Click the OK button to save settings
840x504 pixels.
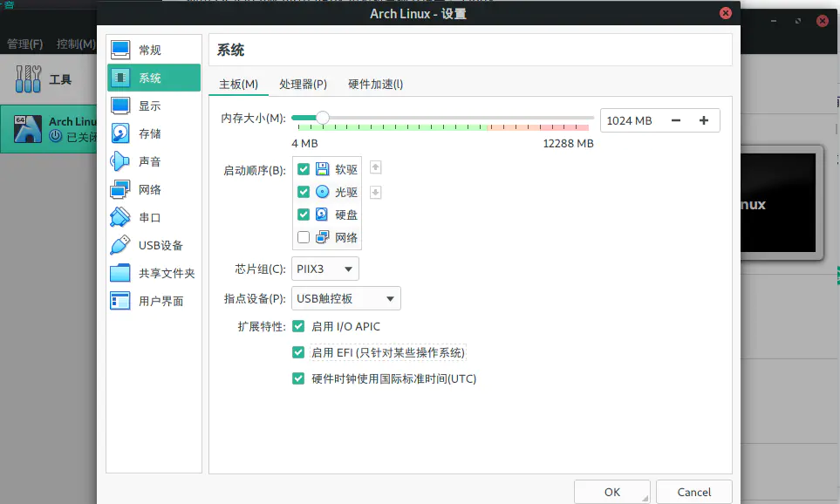[x=611, y=491]
